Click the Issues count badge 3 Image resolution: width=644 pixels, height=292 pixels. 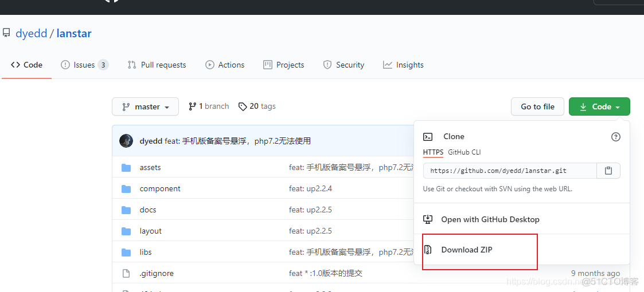tap(103, 65)
